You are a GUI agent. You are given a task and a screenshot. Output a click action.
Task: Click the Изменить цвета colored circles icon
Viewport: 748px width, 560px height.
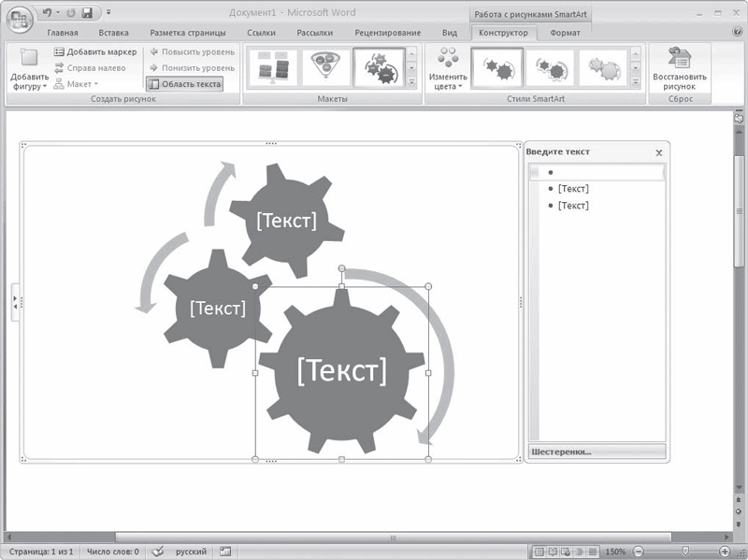[448, 57]
